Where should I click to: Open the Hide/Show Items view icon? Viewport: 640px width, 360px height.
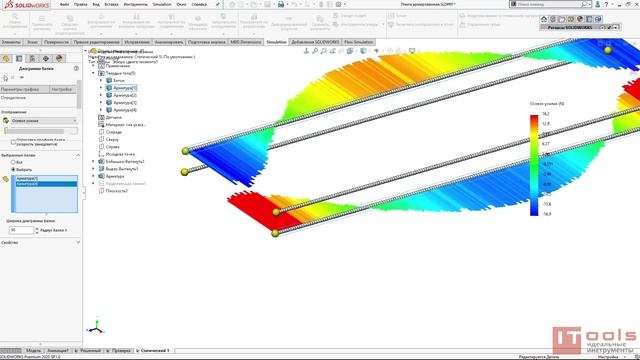point(377,51)
